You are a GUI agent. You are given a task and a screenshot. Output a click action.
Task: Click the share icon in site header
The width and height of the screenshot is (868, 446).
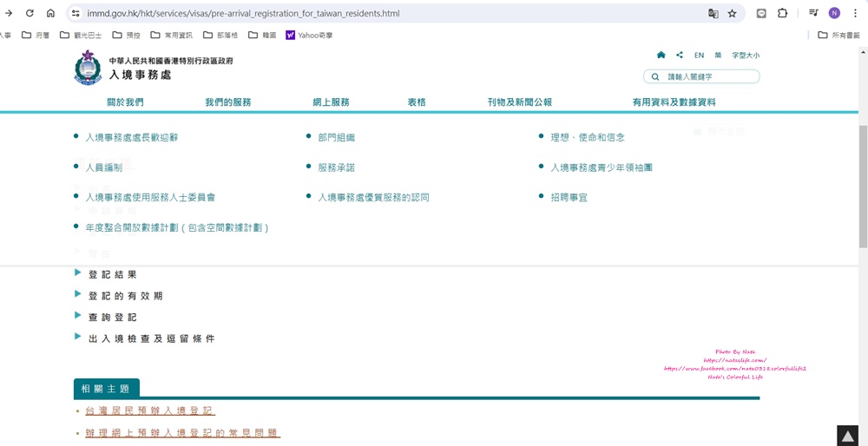pyautogui.click(x=679, y=55)
